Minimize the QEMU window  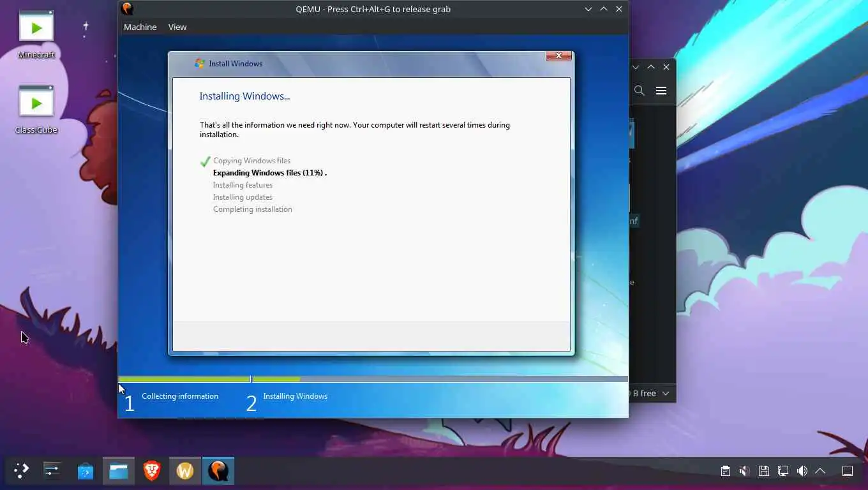pos(588,9)
